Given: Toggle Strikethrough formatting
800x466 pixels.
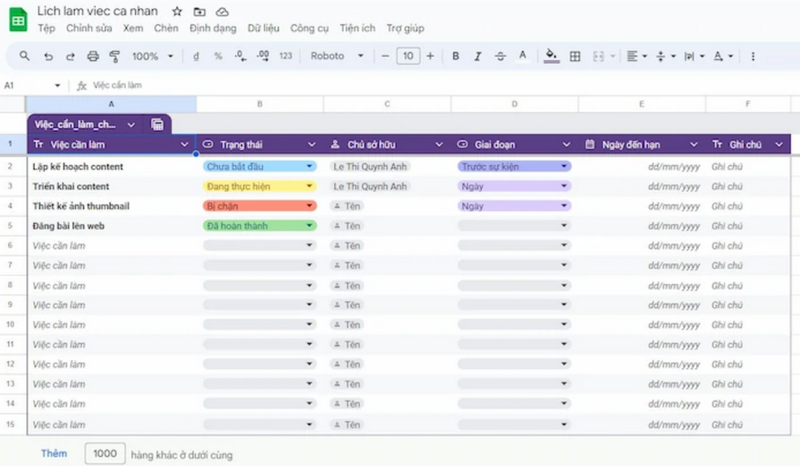Looking at the screenshot, I should (500, 57).
